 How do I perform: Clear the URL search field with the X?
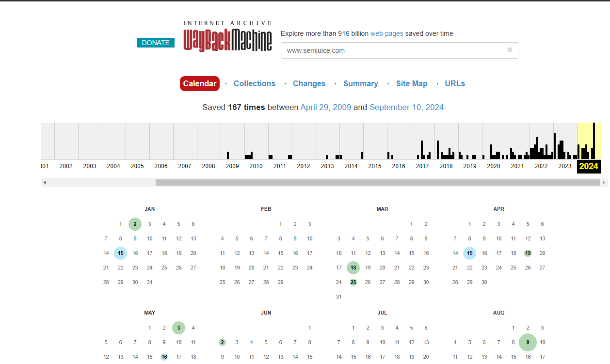pyautogui.click(x=510, y=50)
